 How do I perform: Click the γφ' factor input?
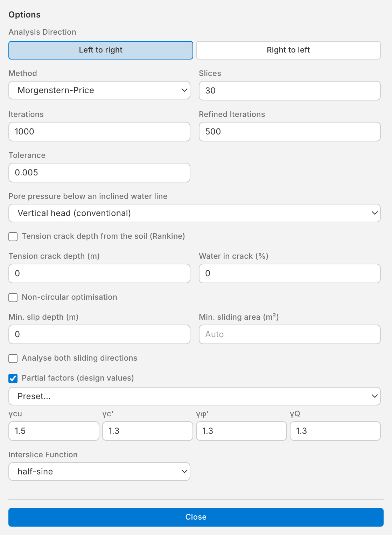241,431
